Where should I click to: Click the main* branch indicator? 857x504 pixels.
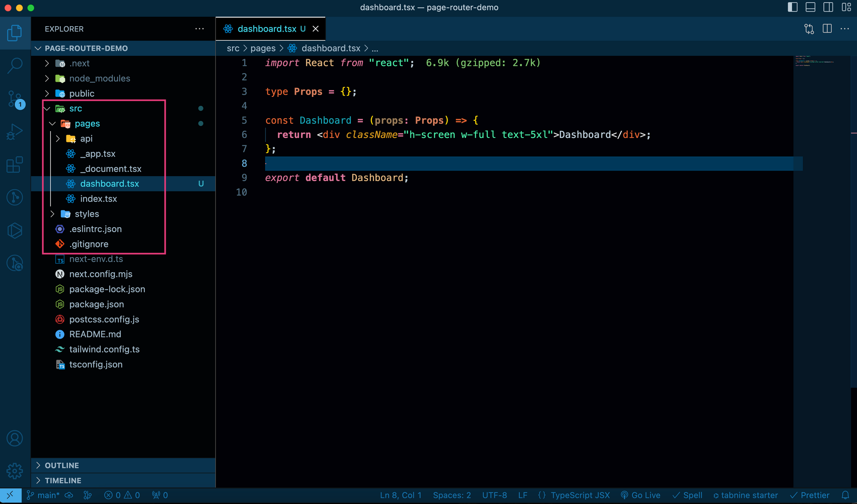pos(43,495)
